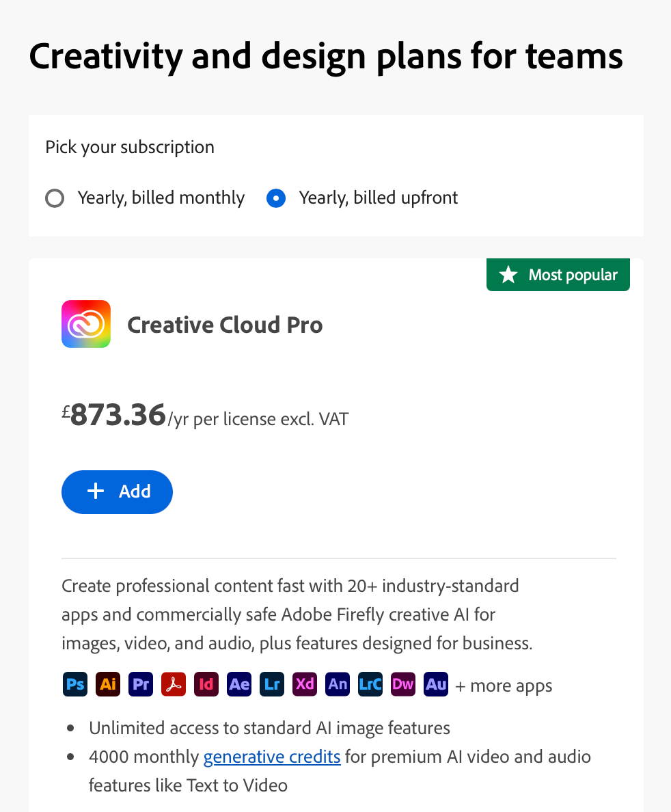Select the Yearly, billed monthly option
This screenshot has width=671, height=812.
(55, 198)
